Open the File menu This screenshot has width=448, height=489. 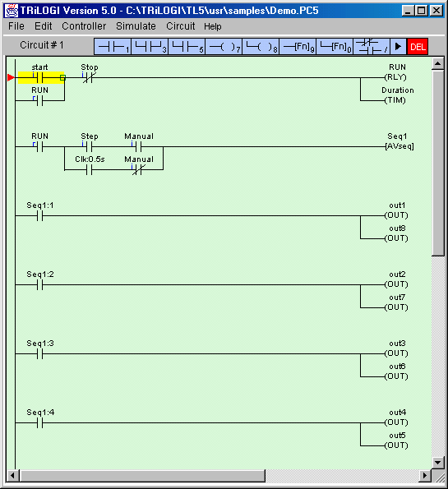tap(16, 26)
